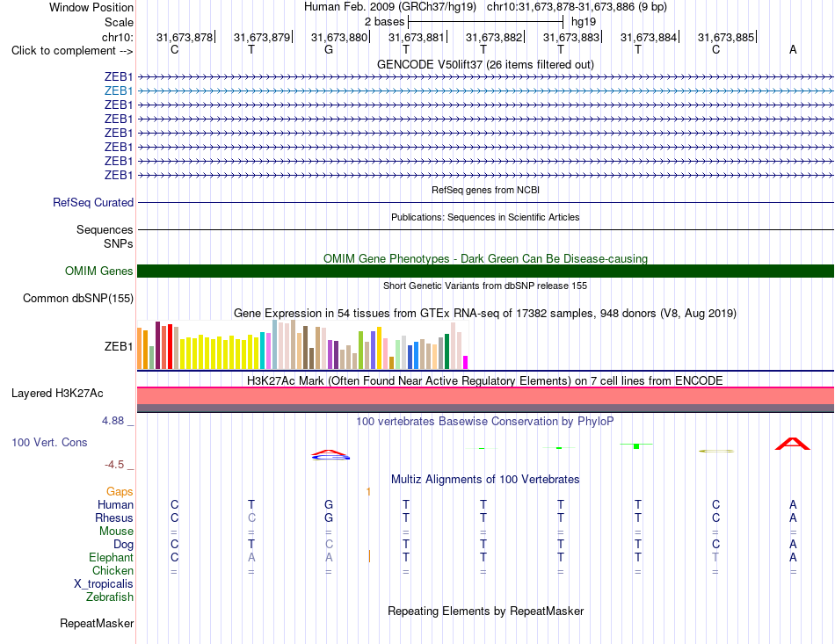Click the Human species label

115,504
